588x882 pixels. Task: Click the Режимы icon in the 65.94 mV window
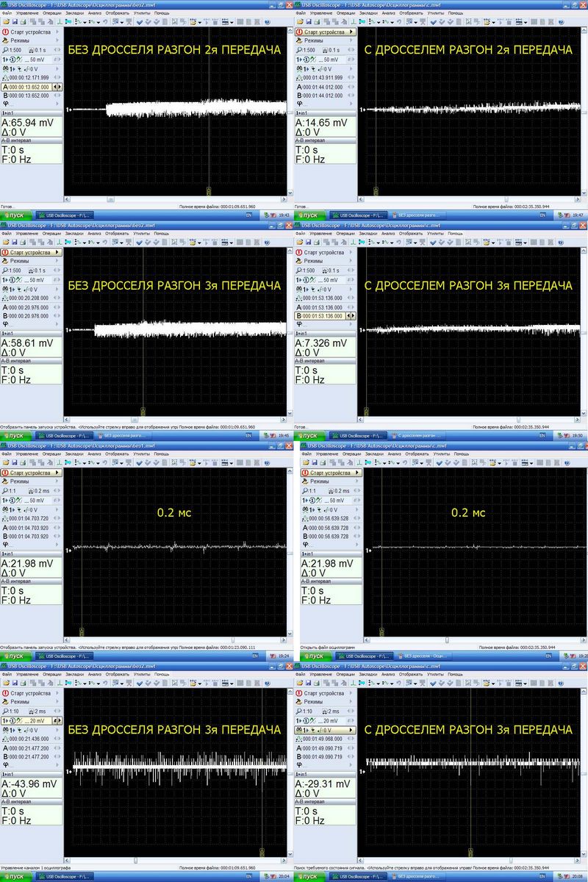coord(6,41)
